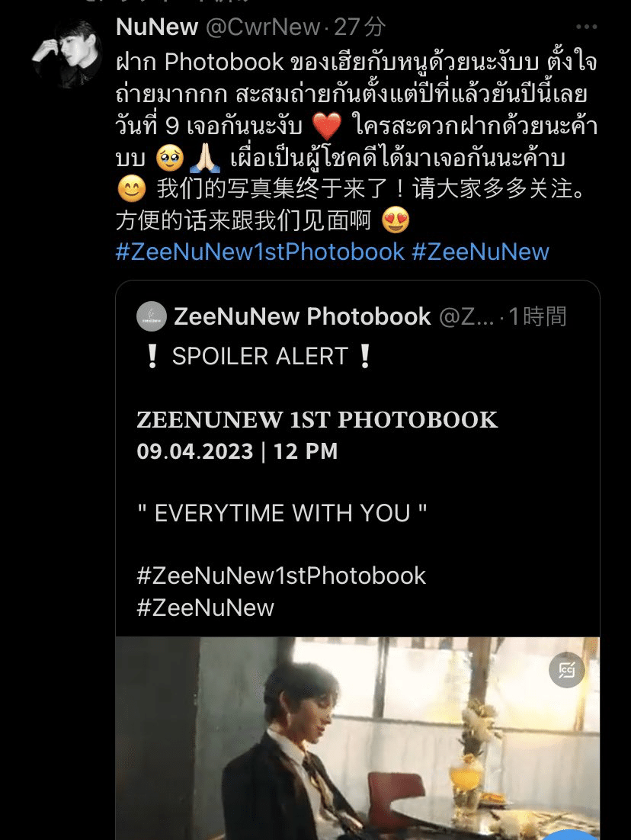This screenshot has height=840, width=631.
Task: Open quoted tweet via SPOILER ALERT text
Action: (260, 356)
